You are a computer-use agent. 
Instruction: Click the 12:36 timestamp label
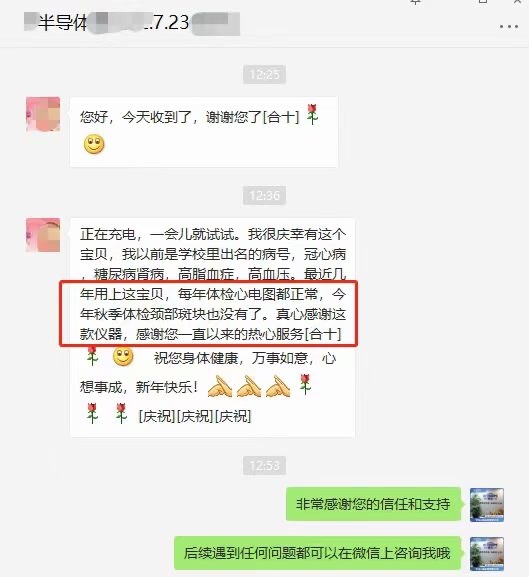point(264,195)
